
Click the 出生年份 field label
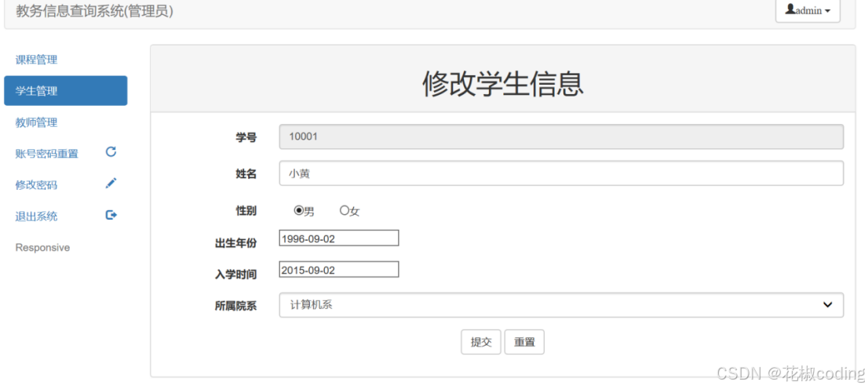[235, 242]
